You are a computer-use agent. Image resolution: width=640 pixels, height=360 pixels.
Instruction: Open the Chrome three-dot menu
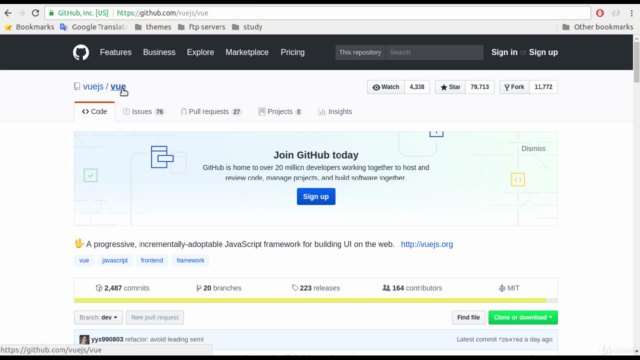coord(631,13)
